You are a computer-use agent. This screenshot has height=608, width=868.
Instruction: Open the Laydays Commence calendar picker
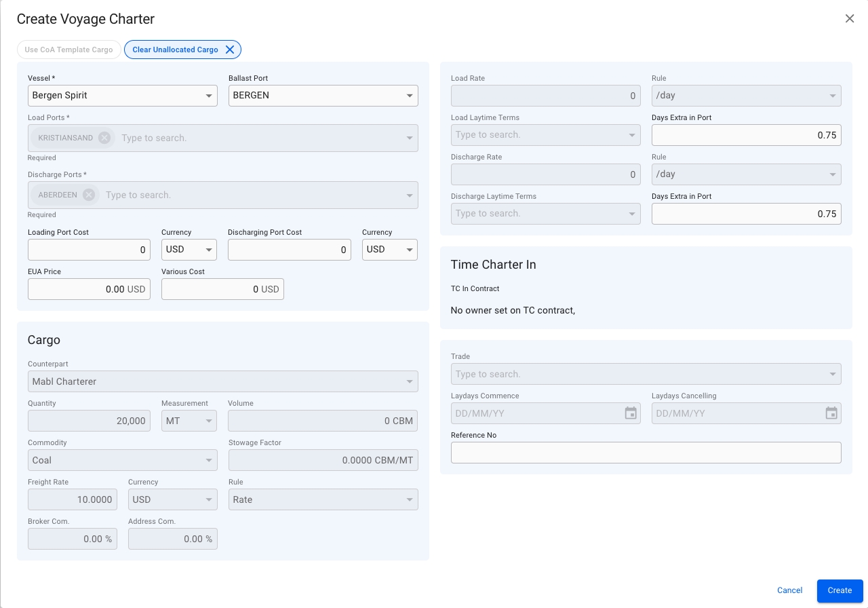(631, 413)
